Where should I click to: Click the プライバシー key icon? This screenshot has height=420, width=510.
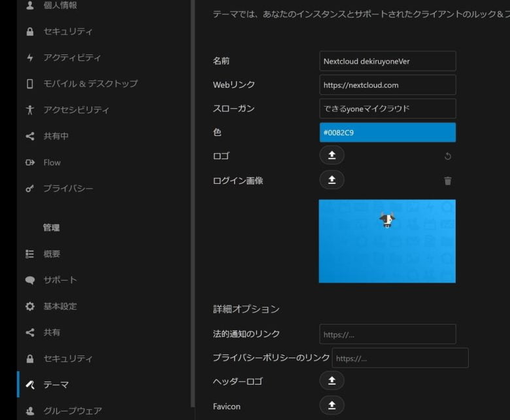coord(30,188)
